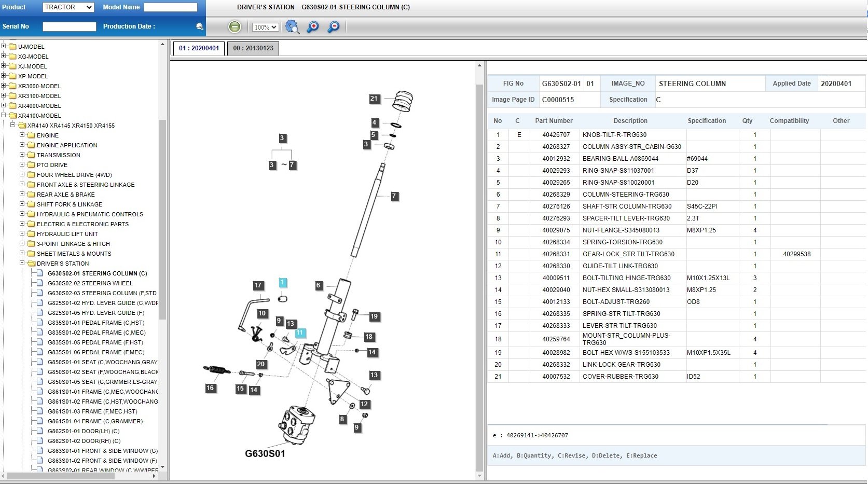Open the 100% zoom level dropdown

[265, 27]
